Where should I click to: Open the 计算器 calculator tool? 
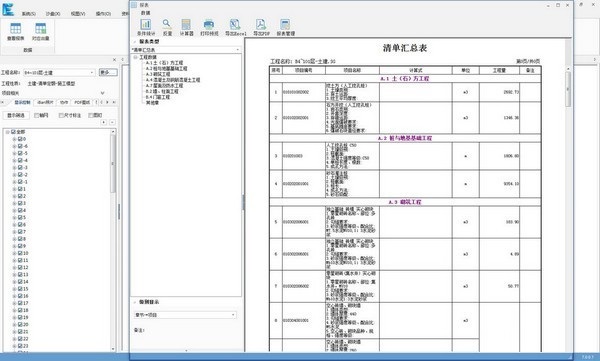click(186, 25)
